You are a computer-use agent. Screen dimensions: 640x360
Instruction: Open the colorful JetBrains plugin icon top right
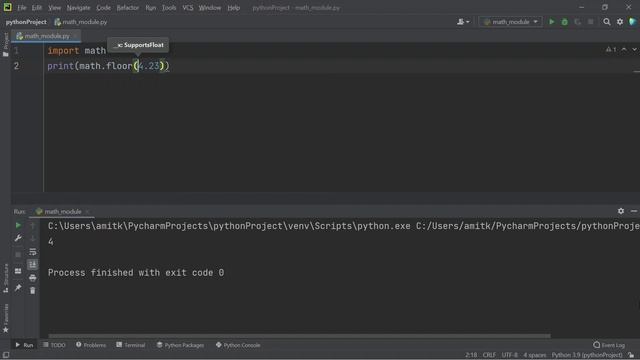[633, 22]
